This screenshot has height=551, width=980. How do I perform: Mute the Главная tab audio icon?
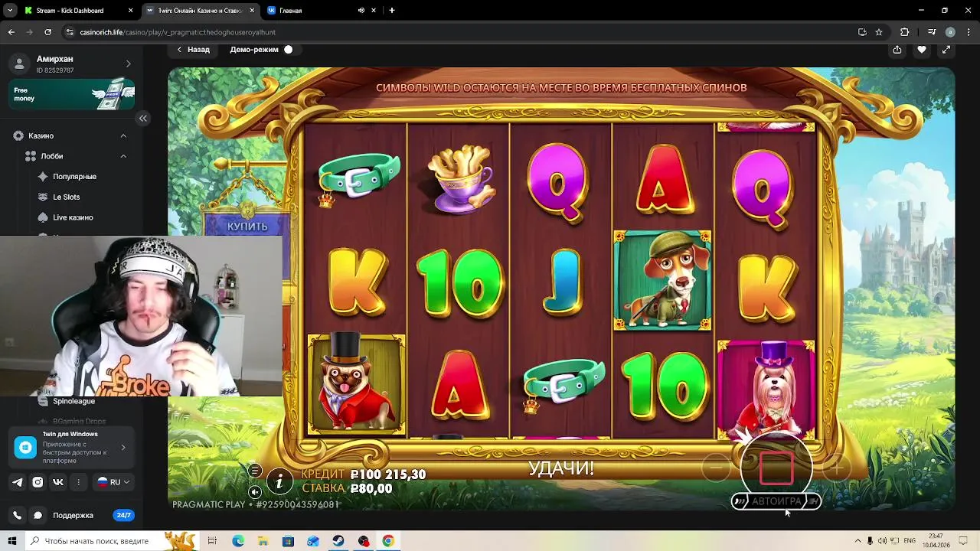coord(361,11)
